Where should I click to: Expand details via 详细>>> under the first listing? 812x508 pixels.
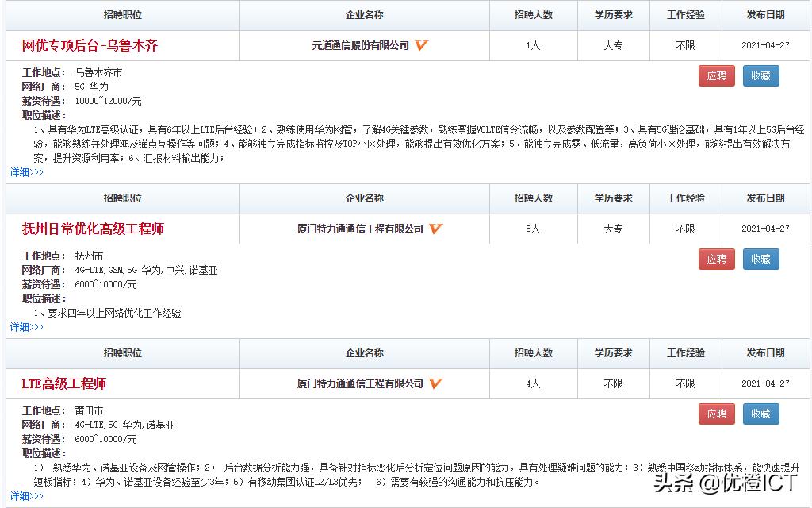click(x=25, y=171)
